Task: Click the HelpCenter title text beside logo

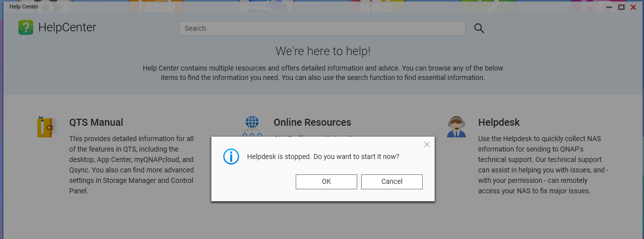Action: click(x=67, y=27)
